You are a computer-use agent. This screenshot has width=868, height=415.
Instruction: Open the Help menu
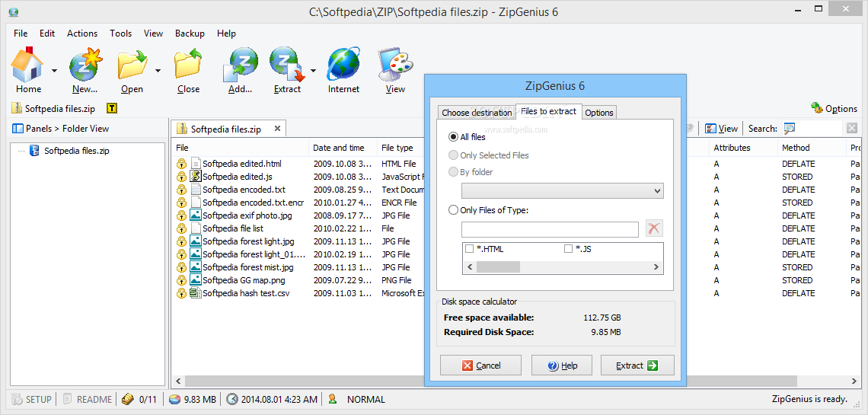pos(226,34)
